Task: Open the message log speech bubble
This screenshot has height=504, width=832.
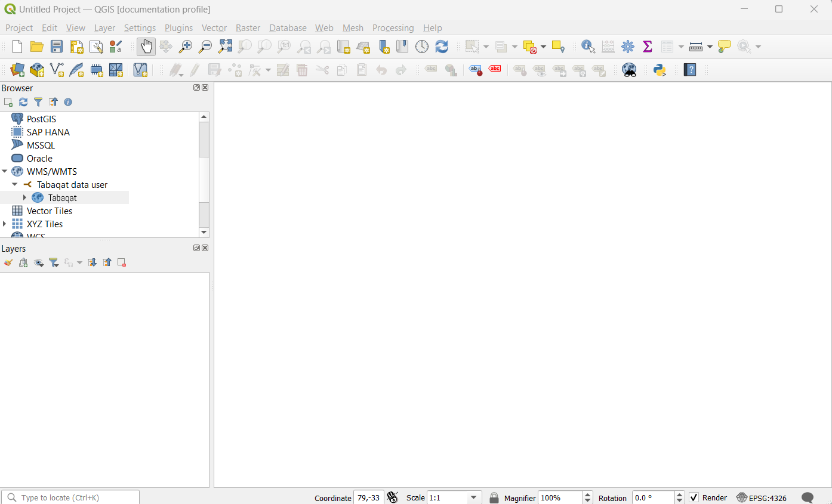Action: pos(808,497)
